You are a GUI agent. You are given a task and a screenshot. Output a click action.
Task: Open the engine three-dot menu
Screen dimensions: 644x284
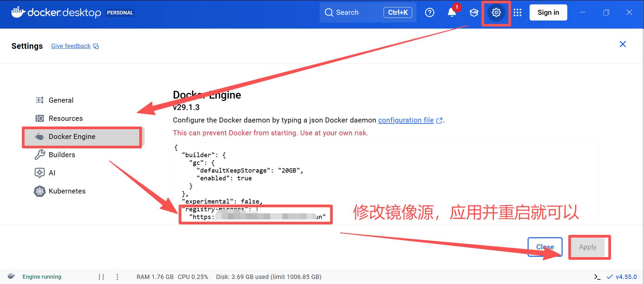(117, 277)
